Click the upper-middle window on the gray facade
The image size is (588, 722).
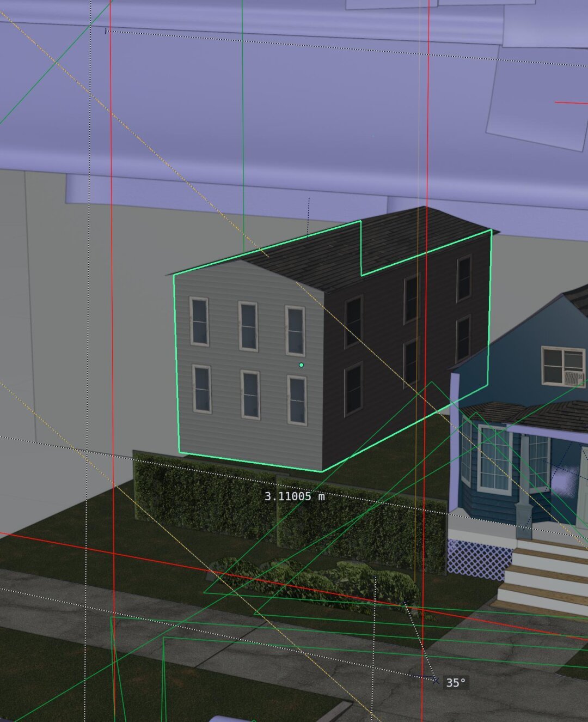pos(248,326)
